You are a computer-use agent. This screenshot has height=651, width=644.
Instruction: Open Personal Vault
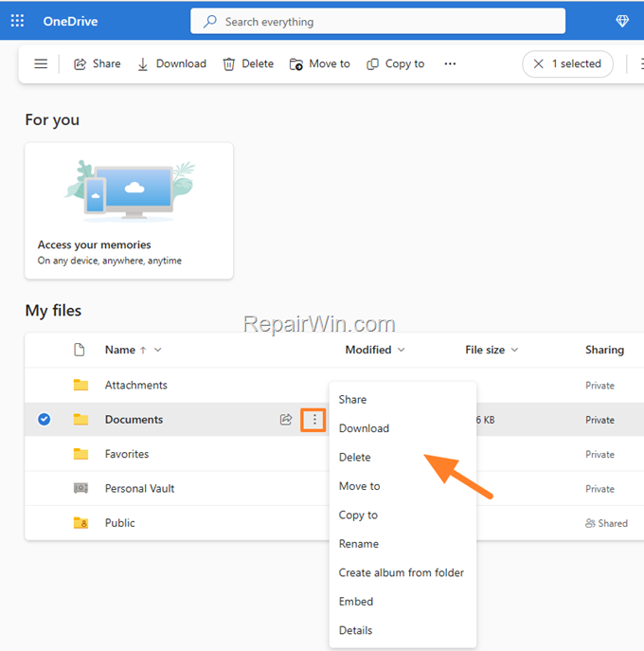coord(139,489)
